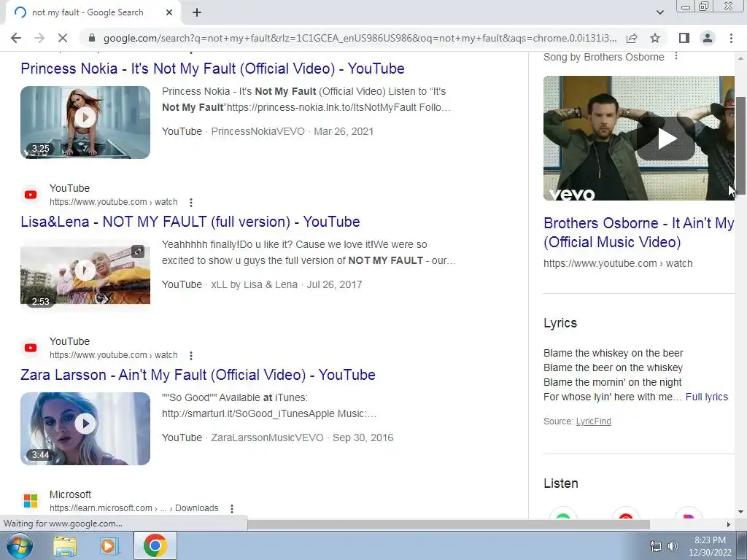Play the Princess Nokia video thumbnail

click(85, 122)
